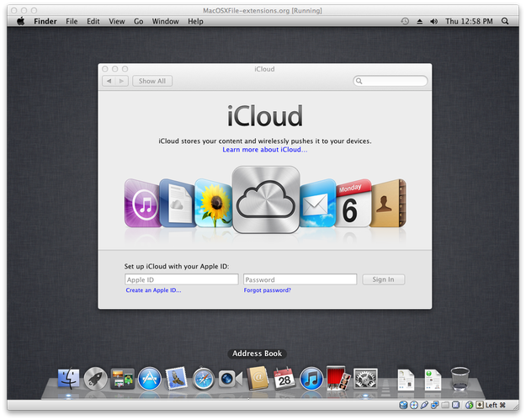
Task: Click the Documents tile in iCloud banner
Action: coord(177,204)
